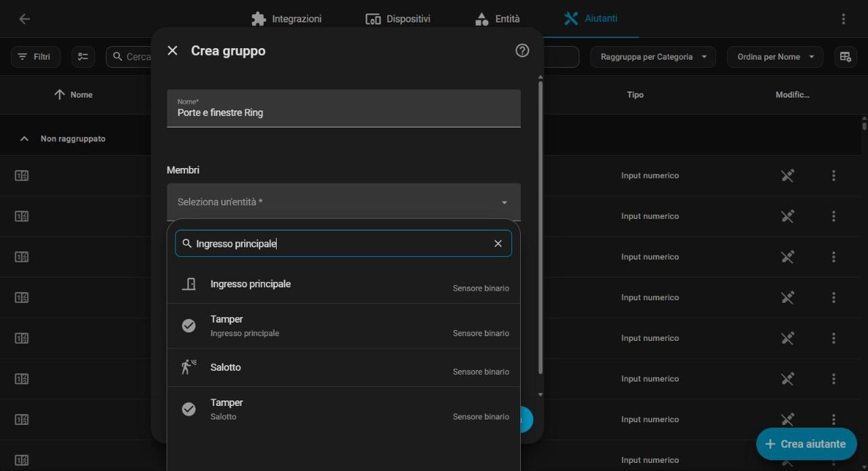Click the Tipo column header

[635, 95]
